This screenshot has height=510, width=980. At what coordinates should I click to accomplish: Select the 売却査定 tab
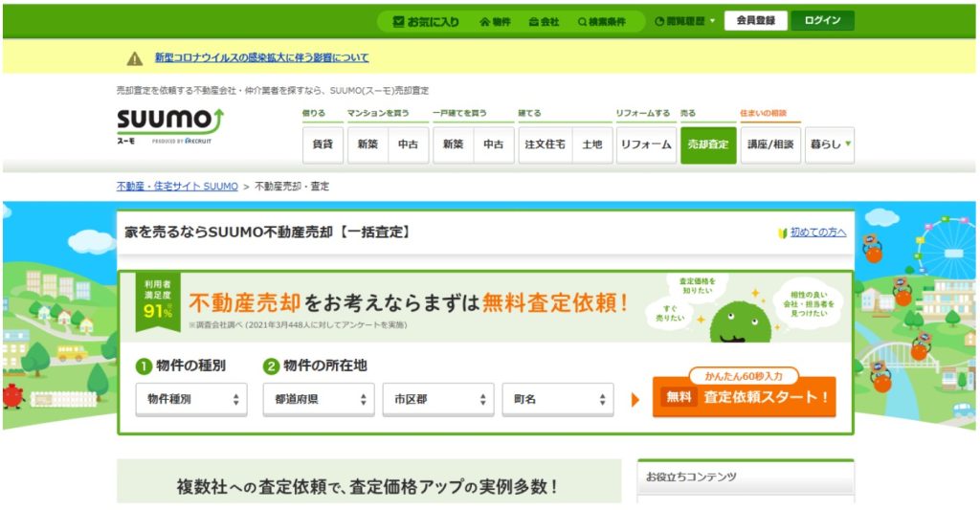click(708, 145)
